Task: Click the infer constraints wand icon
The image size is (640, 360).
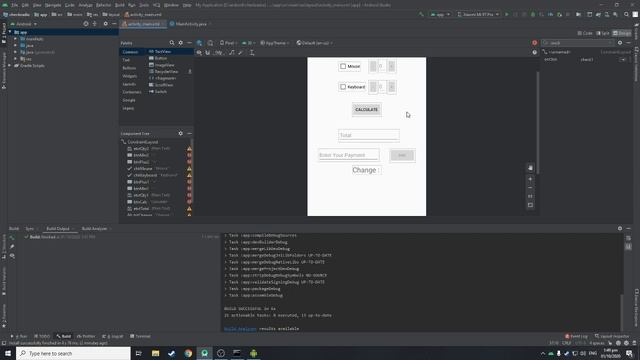Action: coord(241,53)
